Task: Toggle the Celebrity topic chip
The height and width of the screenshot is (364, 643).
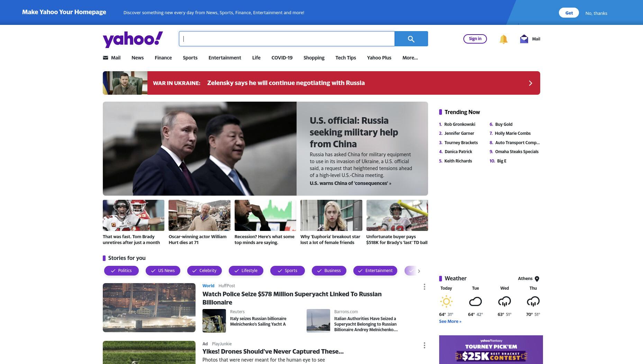Action: pyautogui.click(x=205, y=271)
